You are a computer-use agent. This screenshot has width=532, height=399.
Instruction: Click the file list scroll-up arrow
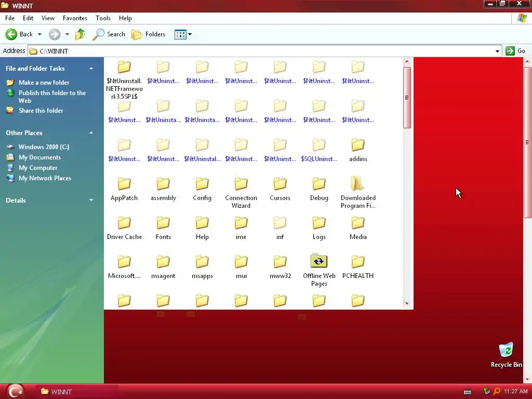pos(407,62)
